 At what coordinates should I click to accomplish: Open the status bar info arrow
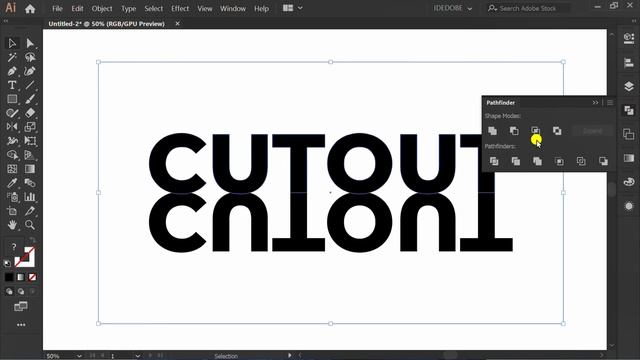click(x=290, y=356)
